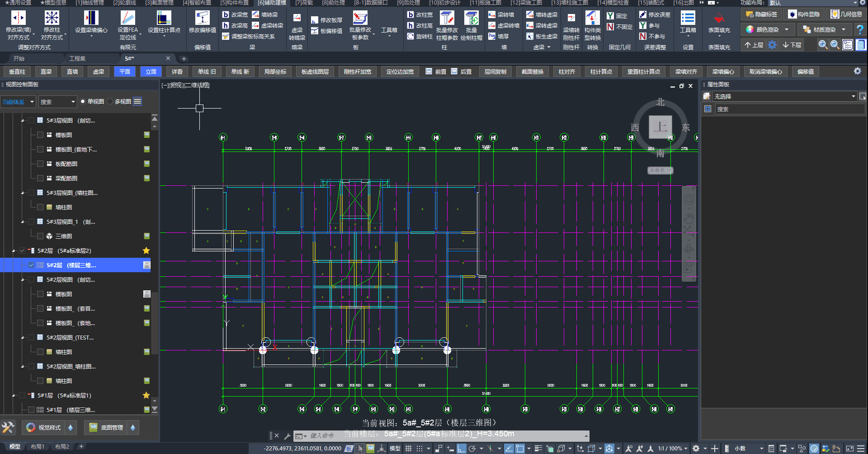Switch to the 布局1 layout tab

pyautogui.click(x=37, y=447)
